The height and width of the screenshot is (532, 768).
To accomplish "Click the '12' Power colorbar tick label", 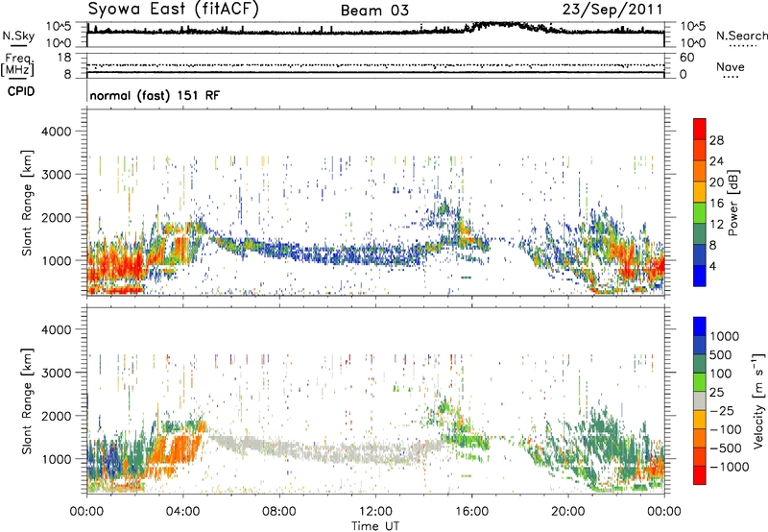I will (716, 225).
